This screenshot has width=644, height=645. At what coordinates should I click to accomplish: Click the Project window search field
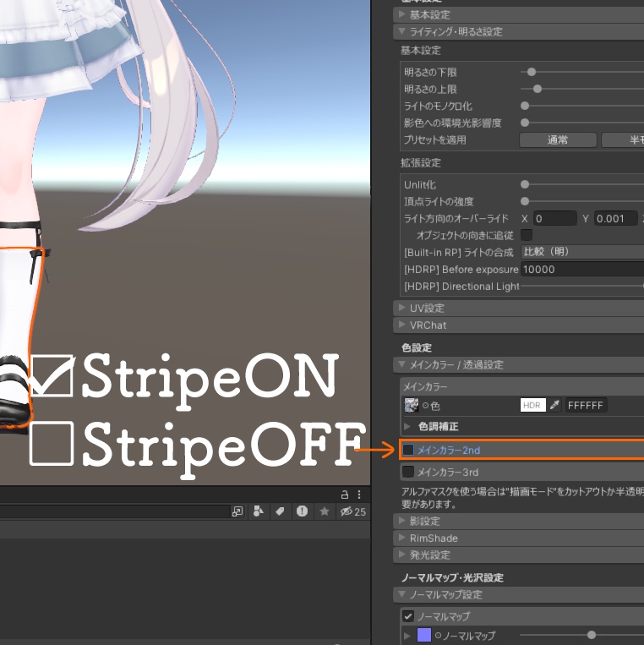coord(114,511)
